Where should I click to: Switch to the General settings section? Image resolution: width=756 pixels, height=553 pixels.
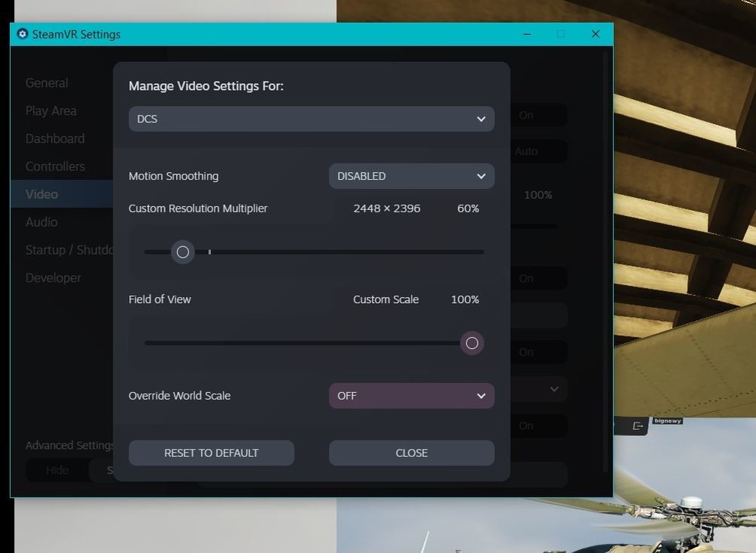coord(47,83)
